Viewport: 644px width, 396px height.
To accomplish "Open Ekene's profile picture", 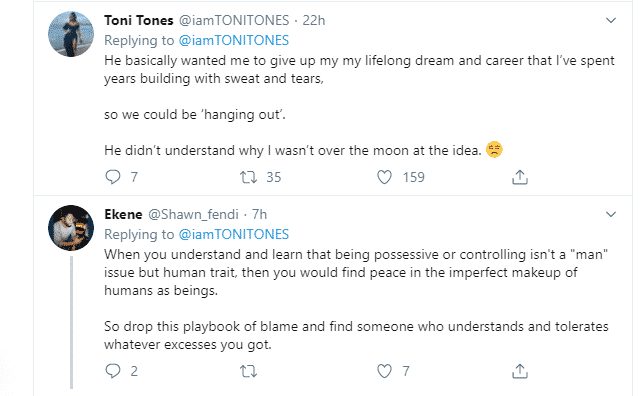I will 71,228.
